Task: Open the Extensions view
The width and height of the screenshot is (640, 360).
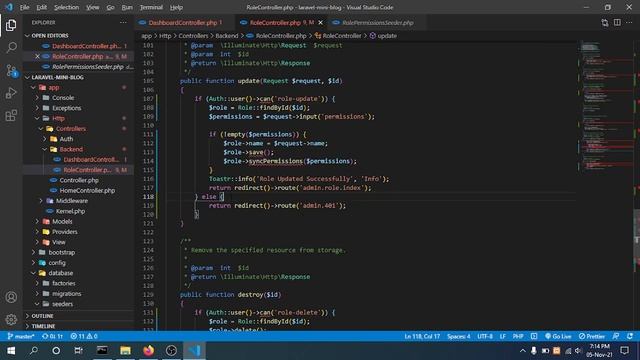Action: tap(11, 116)
